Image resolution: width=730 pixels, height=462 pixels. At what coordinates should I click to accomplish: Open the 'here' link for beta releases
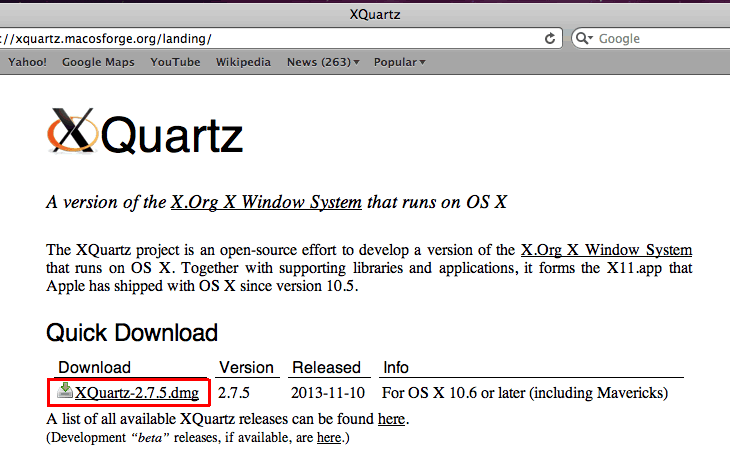329,437
